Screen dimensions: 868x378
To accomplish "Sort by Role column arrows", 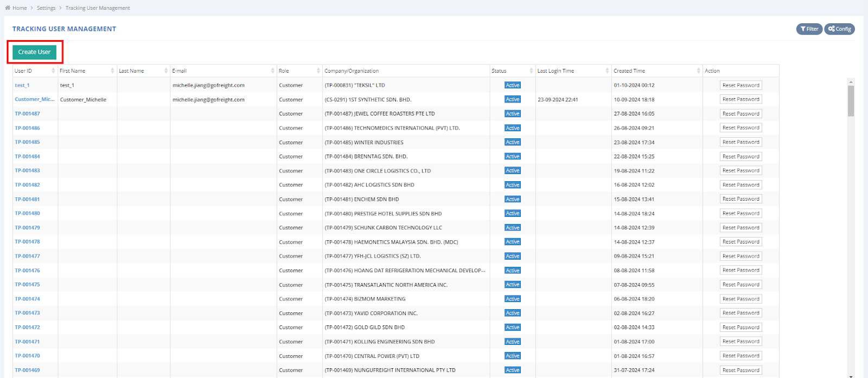I will (318, 71).
